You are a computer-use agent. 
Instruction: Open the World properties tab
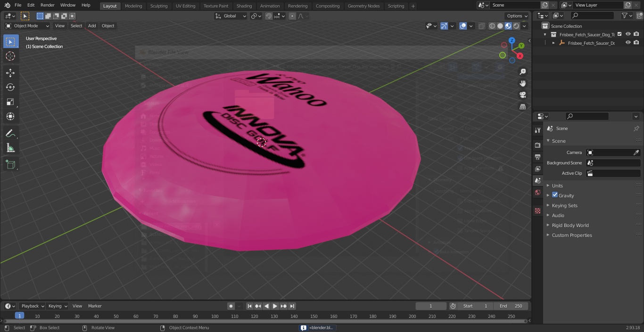click(537, 192)
